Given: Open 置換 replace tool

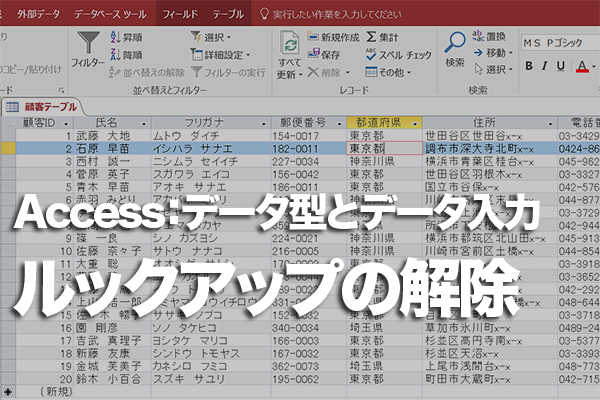Looking at the screenshot, I should pyautogui.click(x=489, y=36).
